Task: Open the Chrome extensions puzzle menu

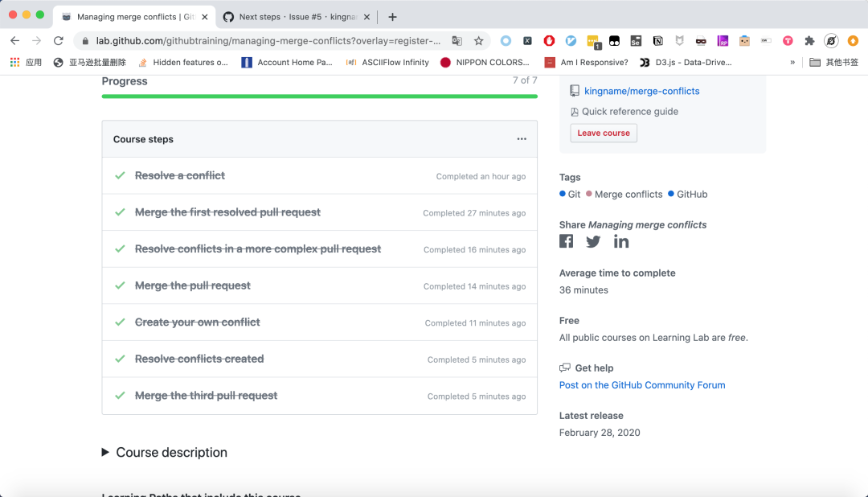Action: pyautogui.click(x=809, y=40)
